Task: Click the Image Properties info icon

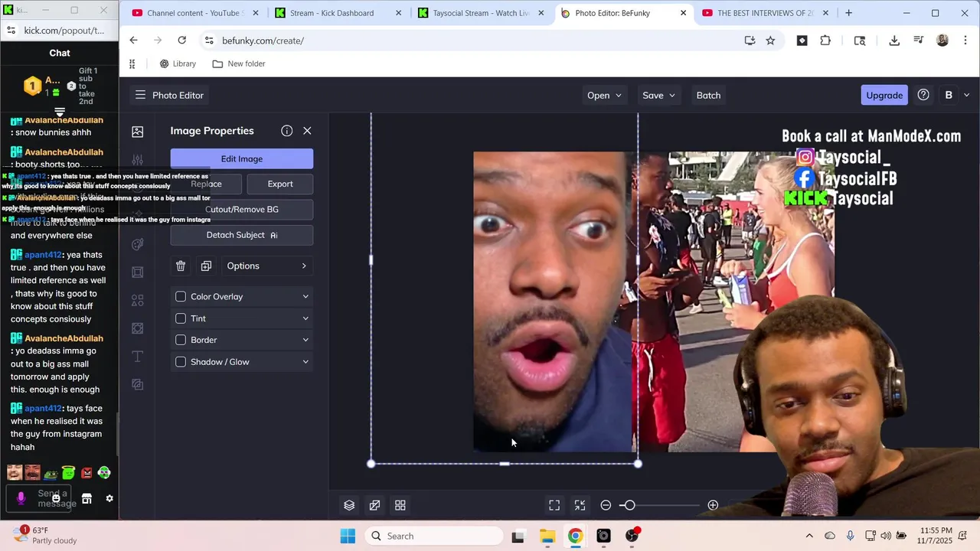Action: [286, 131]
